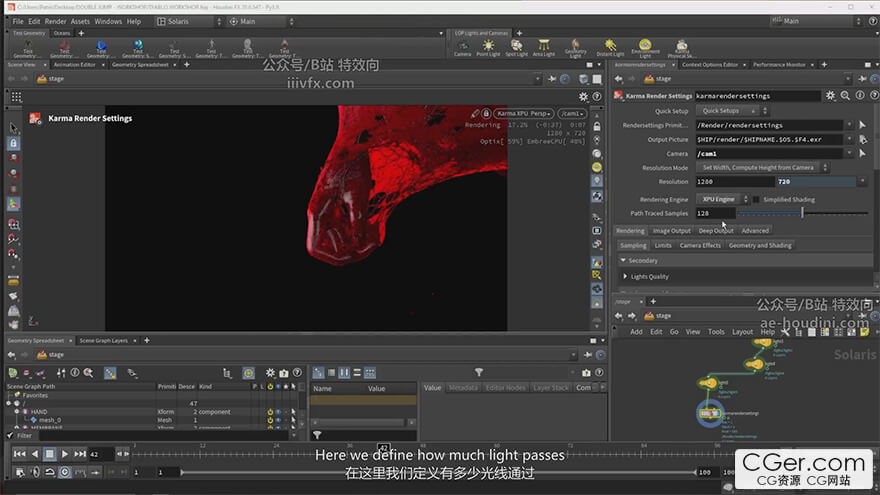Toggle the Filter checkbox in scene graph
The height and width of the screenshot is (495, 880).
click(11, 436)
